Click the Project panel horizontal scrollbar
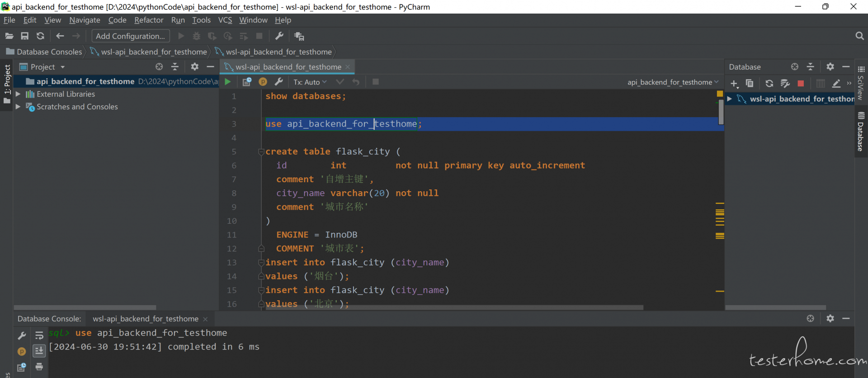This screenshot has width=868, height=378. (x=85, y=307)
